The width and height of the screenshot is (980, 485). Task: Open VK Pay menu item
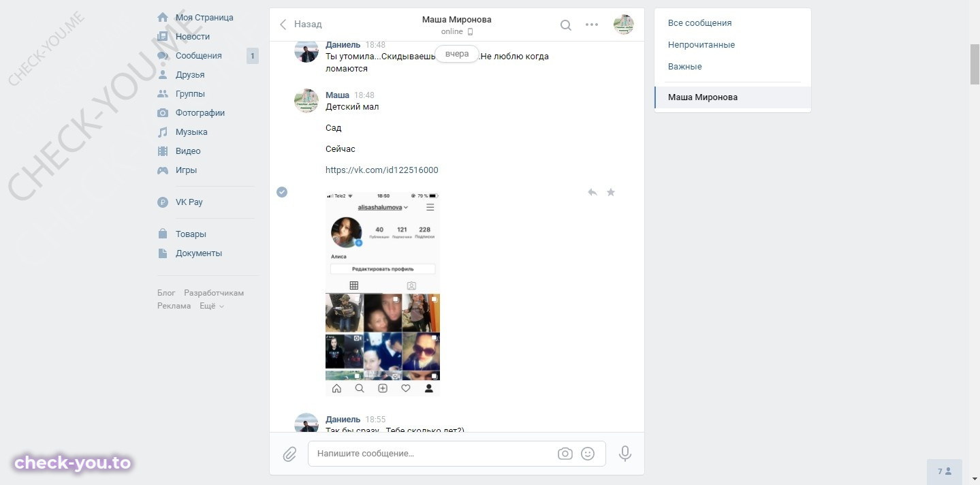click(189, 202)
